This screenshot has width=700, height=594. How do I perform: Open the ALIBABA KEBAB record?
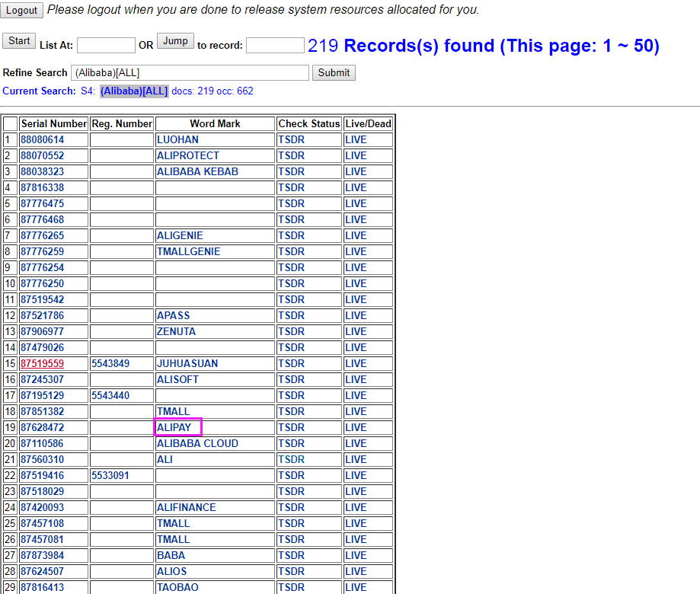[197, 172]
